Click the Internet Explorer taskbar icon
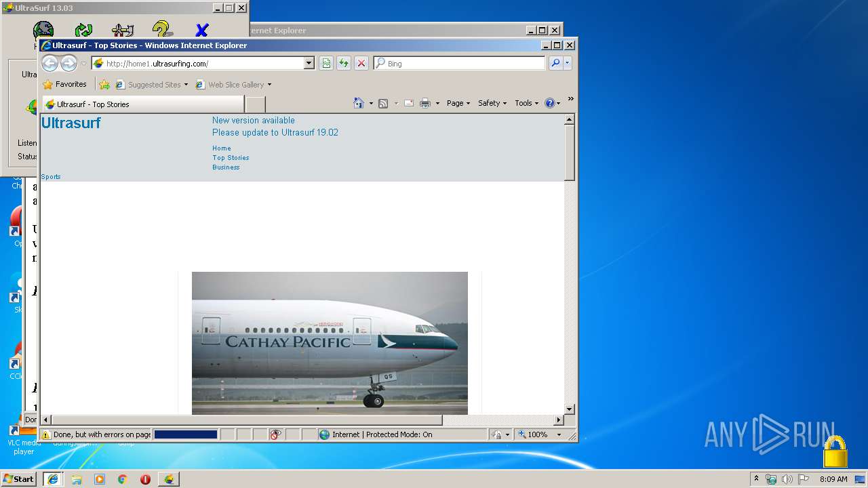868x488 pixels. point(53,479)
